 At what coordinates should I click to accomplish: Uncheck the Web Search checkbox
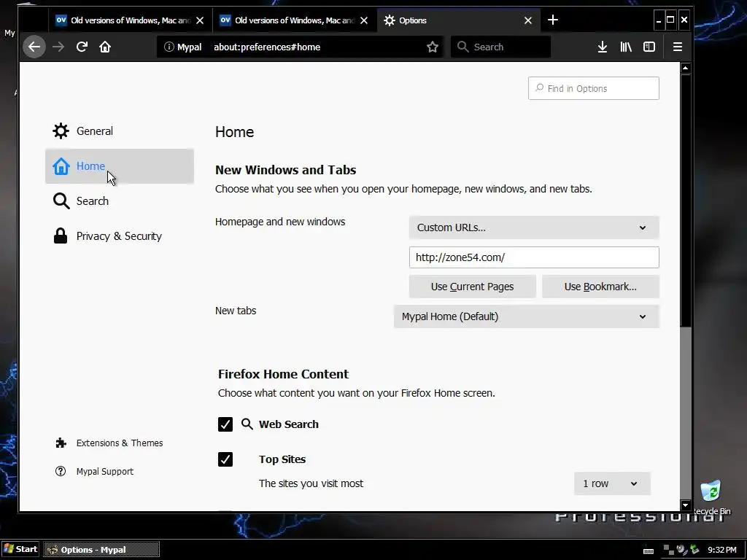click(225, 424)
